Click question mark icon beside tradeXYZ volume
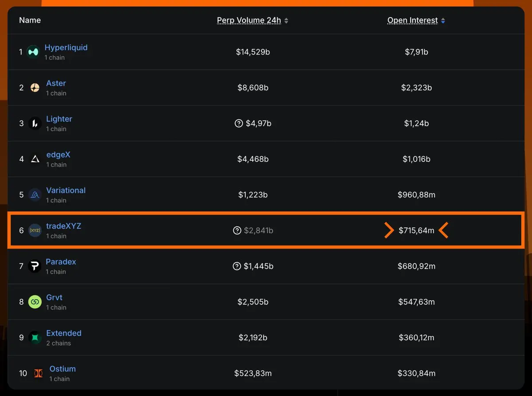 [237, 230]
